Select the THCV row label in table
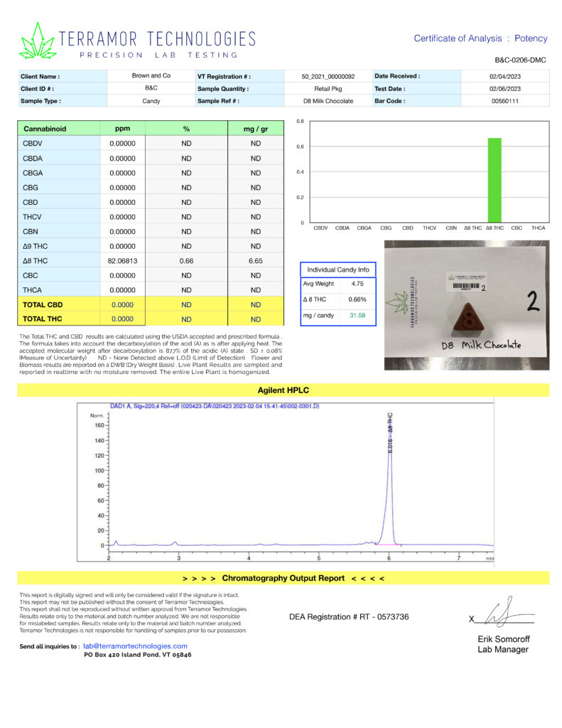562x728 pixels. click(32, 217)
